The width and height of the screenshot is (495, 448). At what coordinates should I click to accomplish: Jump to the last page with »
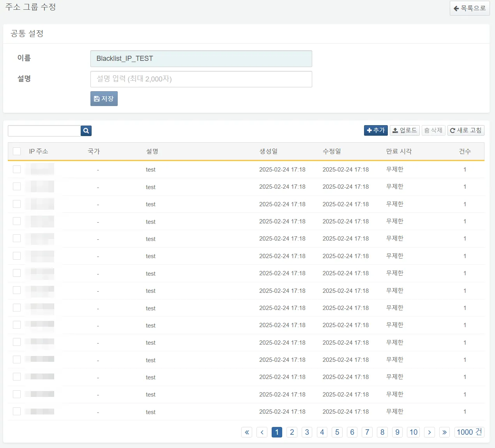pyautogui.click(x=444, y=432)
